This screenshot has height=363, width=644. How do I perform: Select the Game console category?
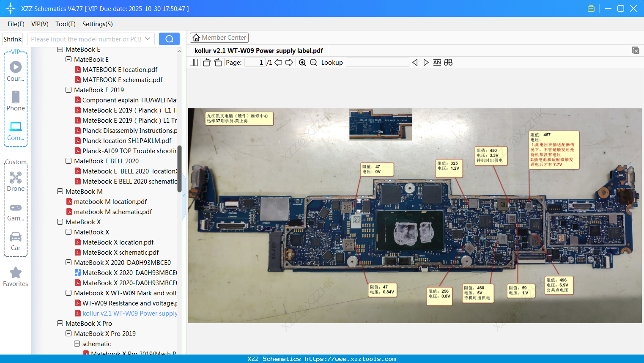[x=16, y=212]
